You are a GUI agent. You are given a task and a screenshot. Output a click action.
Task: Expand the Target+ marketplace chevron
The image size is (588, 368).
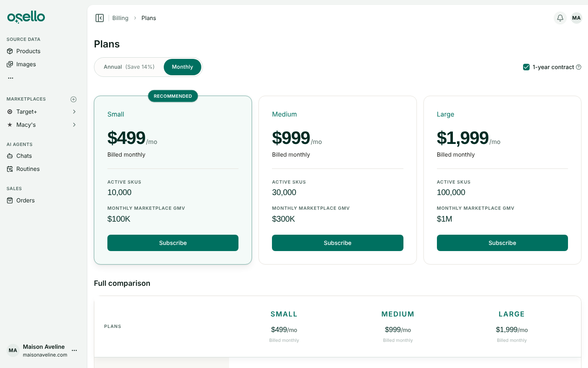(74, 112)
